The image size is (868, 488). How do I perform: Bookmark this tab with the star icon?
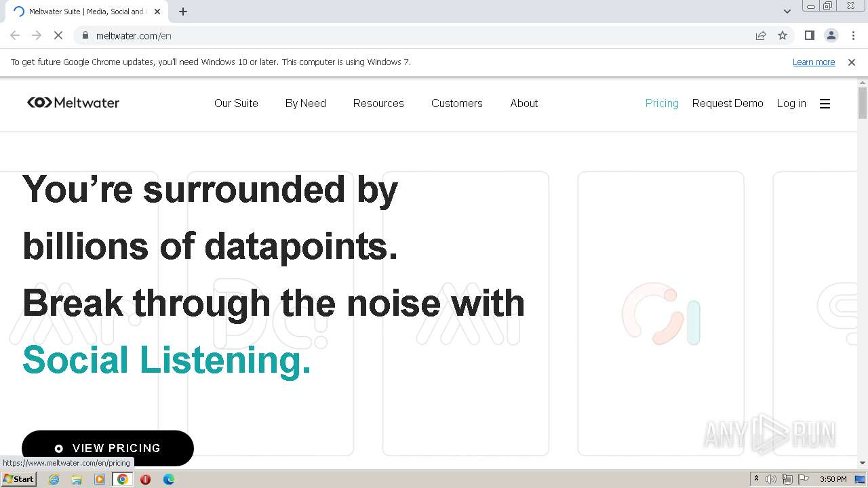pyautogui.click(x=783, y=35)
